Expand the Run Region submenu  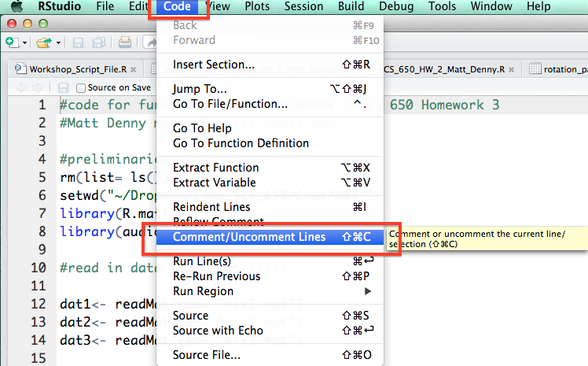point(270,291)
